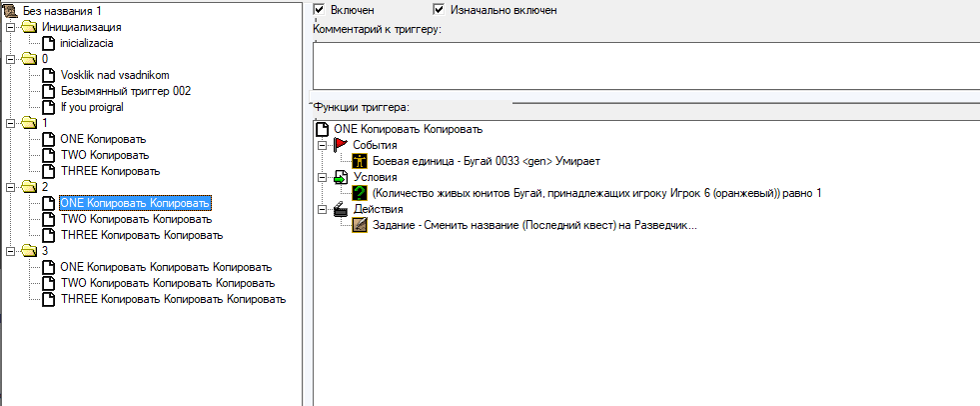Select THREE Копировать Копировать Копировать trigger

pos(173,299)
